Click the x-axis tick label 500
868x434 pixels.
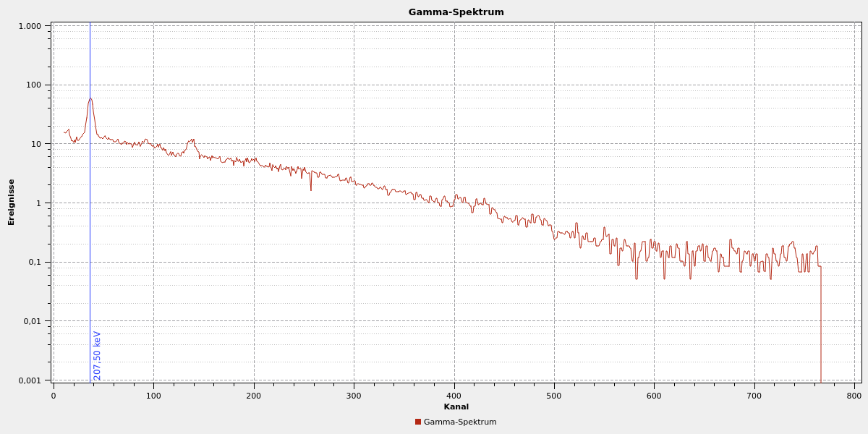tap(554, 396)
